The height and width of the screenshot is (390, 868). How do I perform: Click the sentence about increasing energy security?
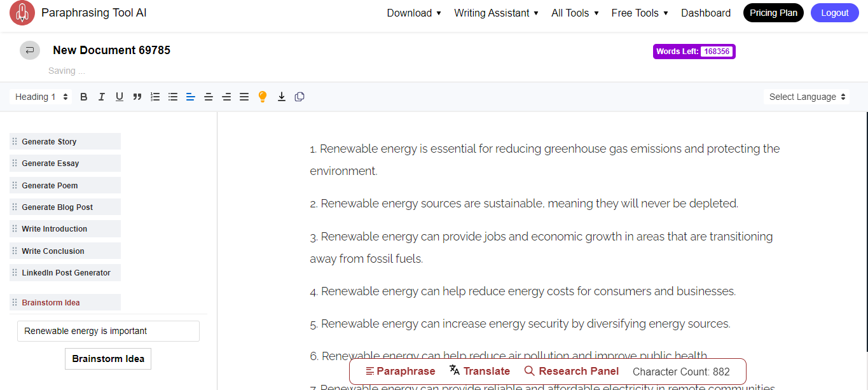[520, 324]
